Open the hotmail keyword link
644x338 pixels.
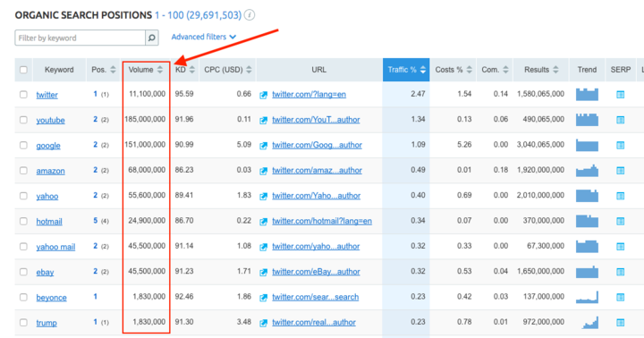(x=49, y=222)
